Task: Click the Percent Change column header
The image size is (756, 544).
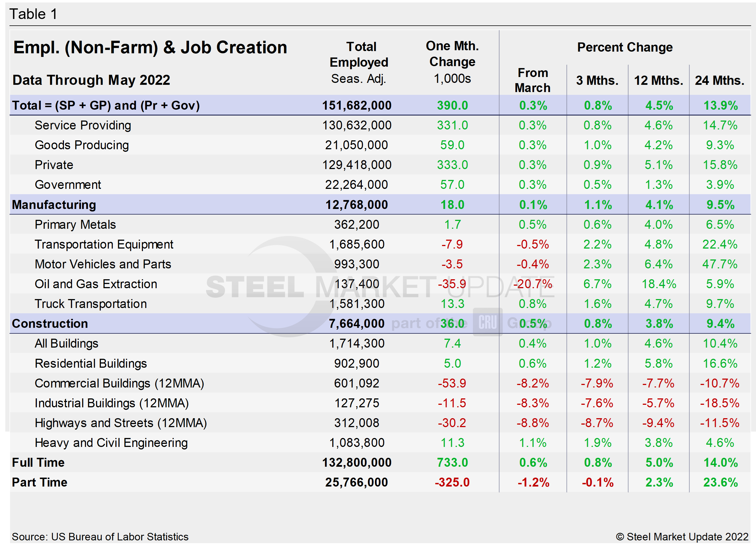Action: [x=625, y=47]
